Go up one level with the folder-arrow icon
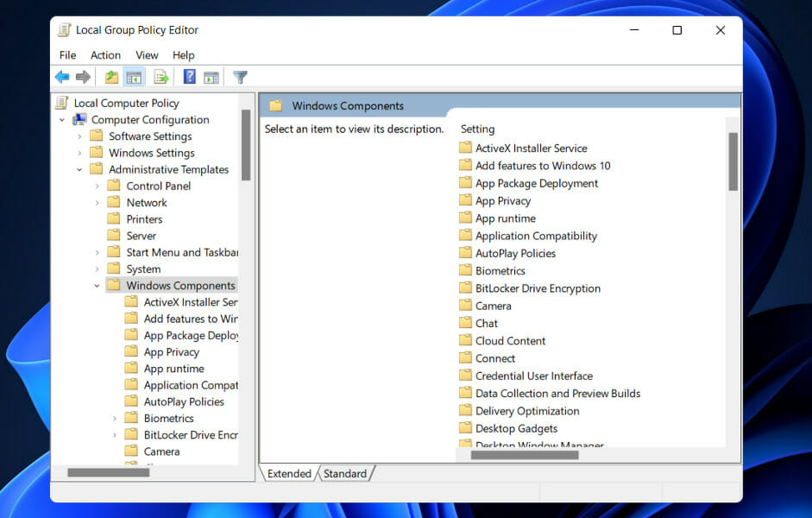 point(111,77)
